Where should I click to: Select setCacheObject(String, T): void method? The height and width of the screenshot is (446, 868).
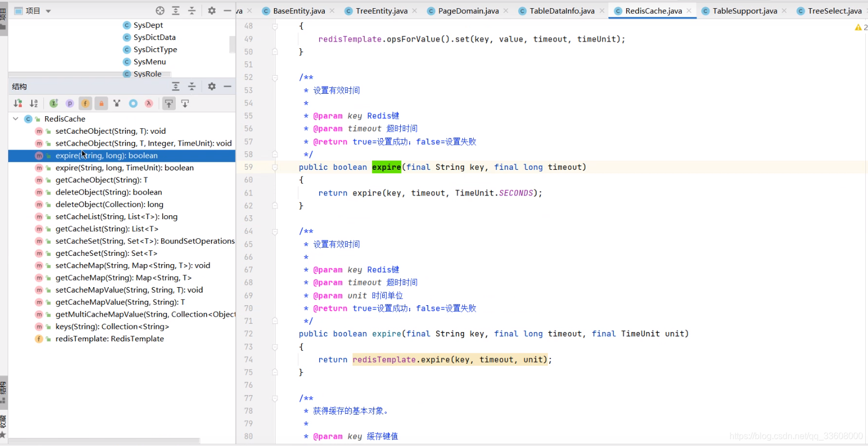point(111,131)
